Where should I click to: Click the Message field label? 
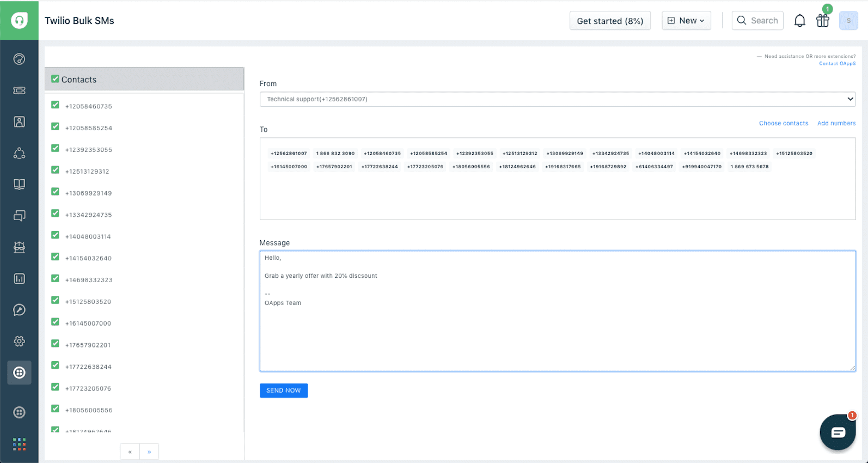(x=274, y=243)
